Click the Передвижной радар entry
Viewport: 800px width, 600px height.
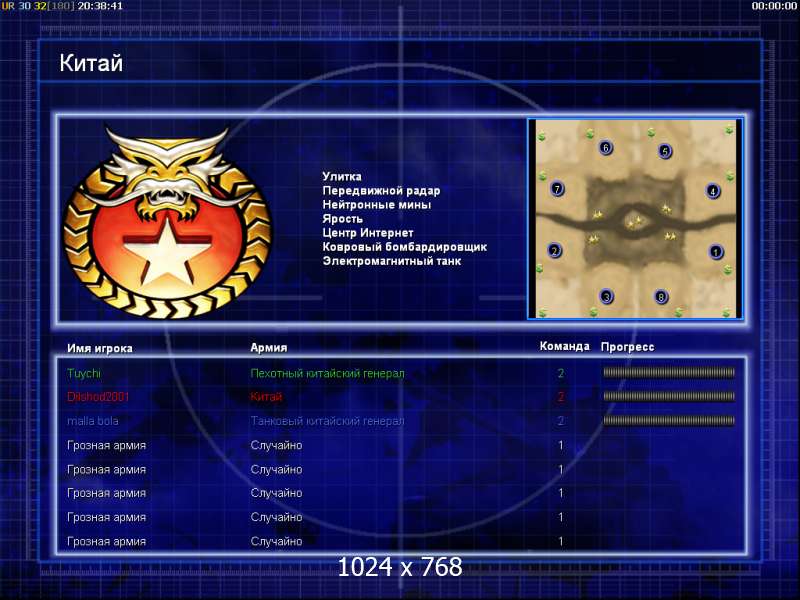click(381, 191)
